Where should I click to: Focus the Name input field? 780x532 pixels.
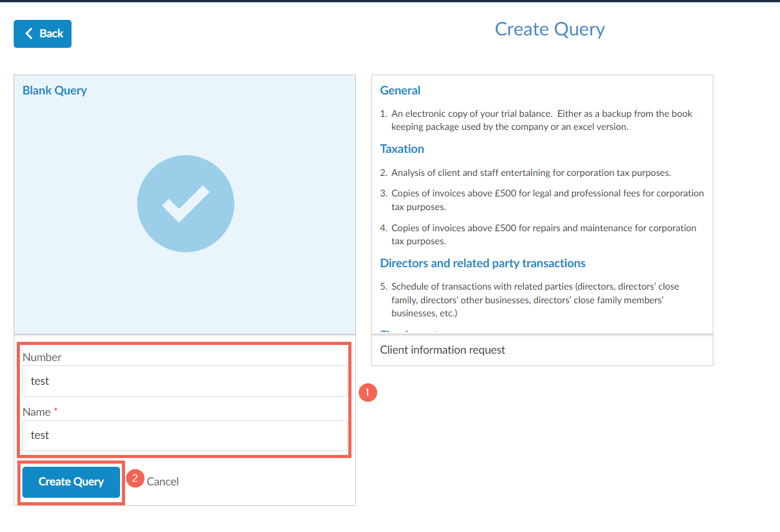click(x=185, y=436)
